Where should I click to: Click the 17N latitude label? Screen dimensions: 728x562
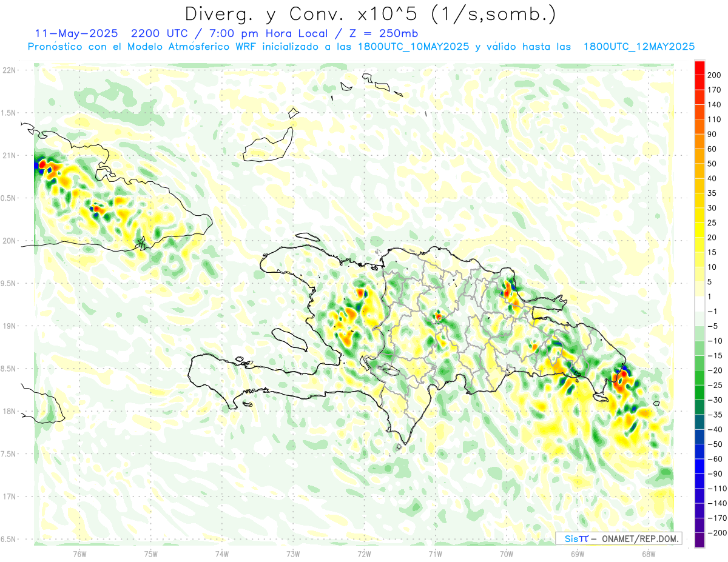click(x=10, y=497)
